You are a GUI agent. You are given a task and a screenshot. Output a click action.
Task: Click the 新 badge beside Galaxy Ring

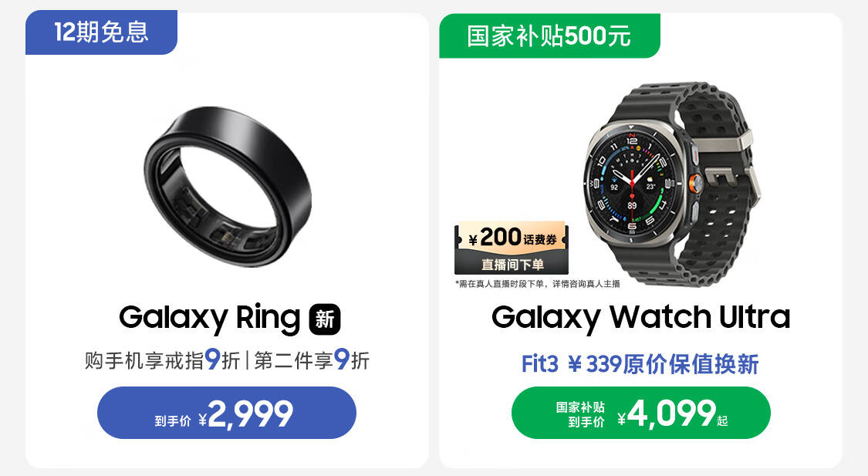[x=324, y=319]
